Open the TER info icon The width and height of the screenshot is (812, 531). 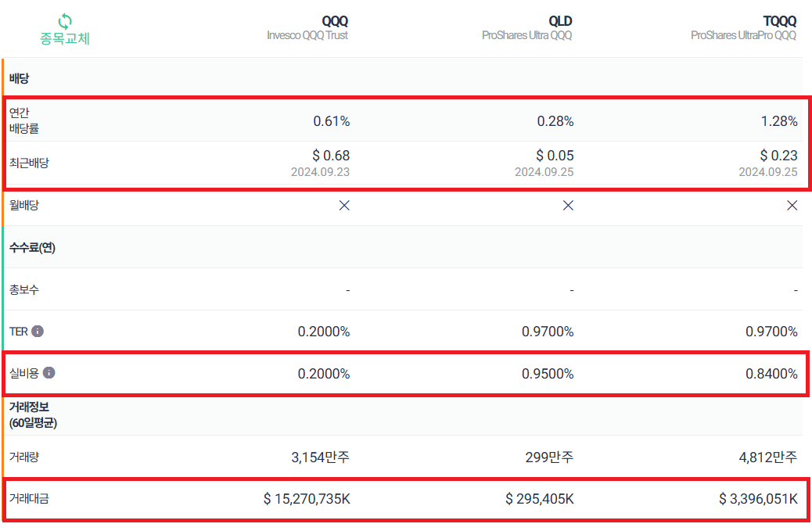pos(38,332)
